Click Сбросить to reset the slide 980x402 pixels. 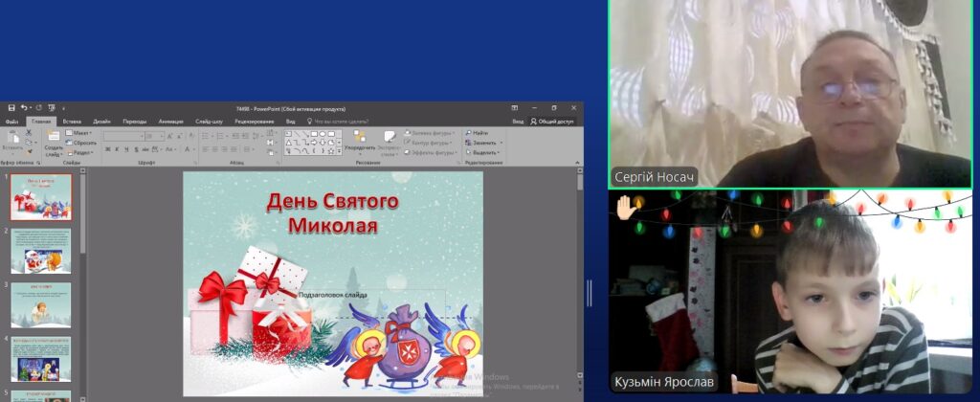coord(80,143)
